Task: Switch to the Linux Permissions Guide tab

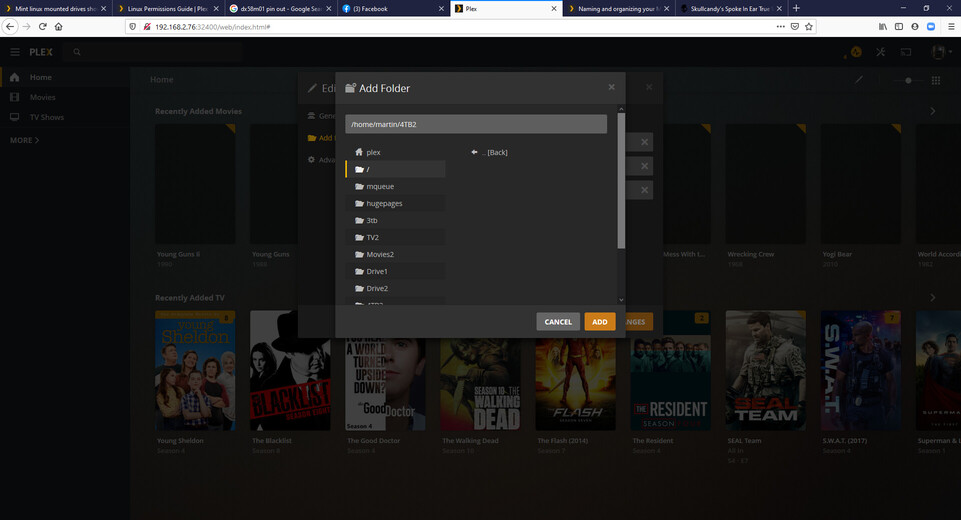Action: pos(167,9)
